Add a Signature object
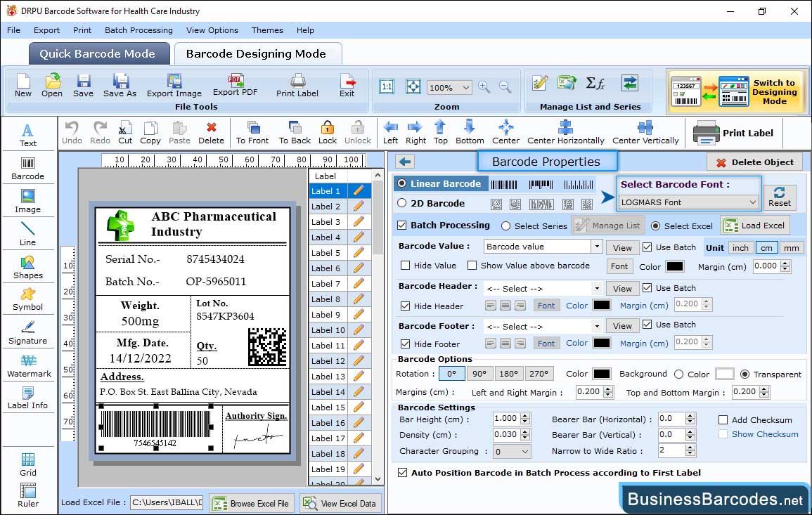Screen dimensions: 812x515 click(28, 333)
